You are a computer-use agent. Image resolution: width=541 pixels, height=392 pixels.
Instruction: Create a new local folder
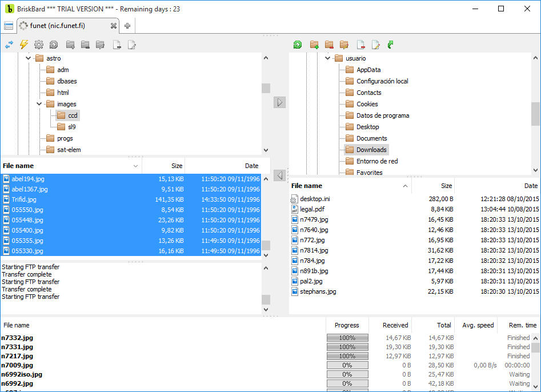314,45
